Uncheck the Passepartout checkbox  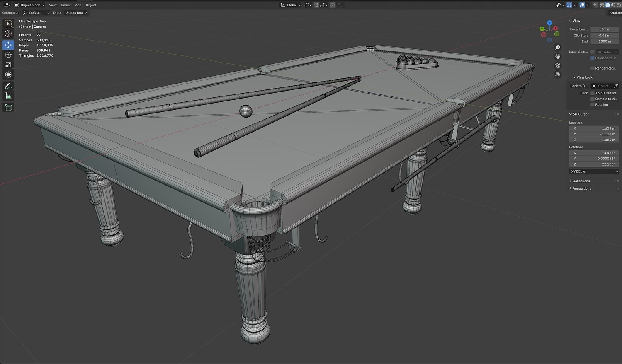593,58
